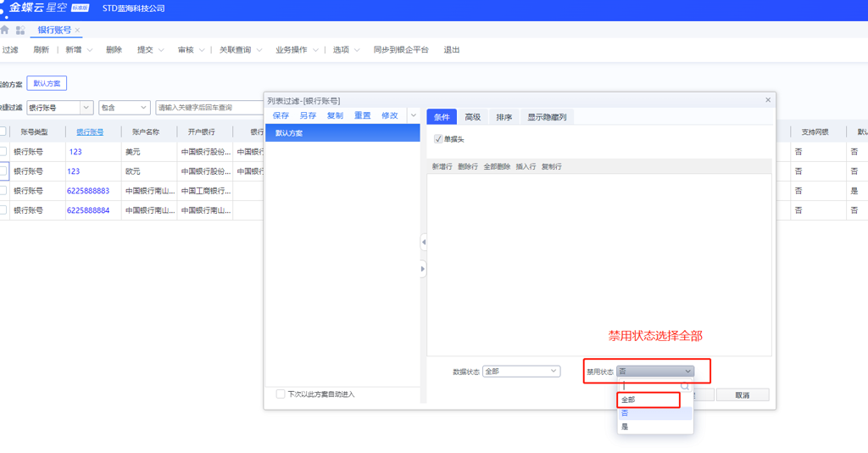Enable 下次以此方案自动进入 checkbox
The image size is (868, 453).
point(280,394)
